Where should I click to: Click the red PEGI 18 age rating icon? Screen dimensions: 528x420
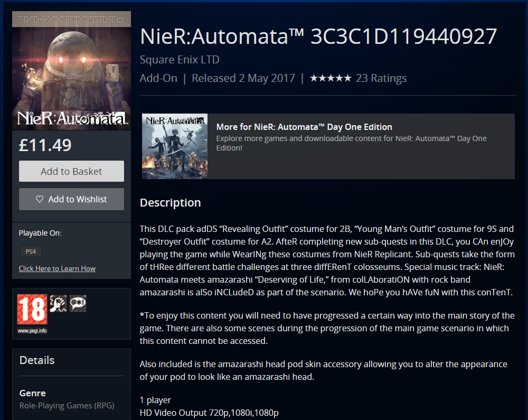(x=32, y=310)
